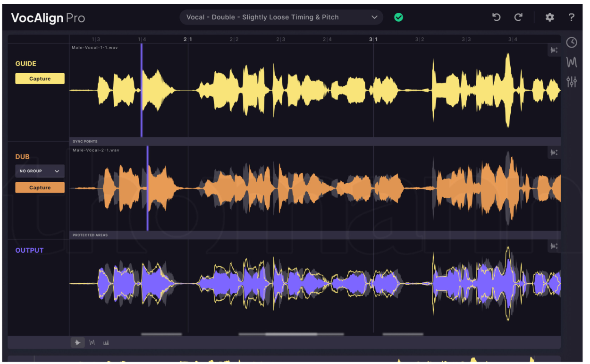Toggle the waveform view mode button
This screenshot has width=590, height=364.
(x=78, y=343)
